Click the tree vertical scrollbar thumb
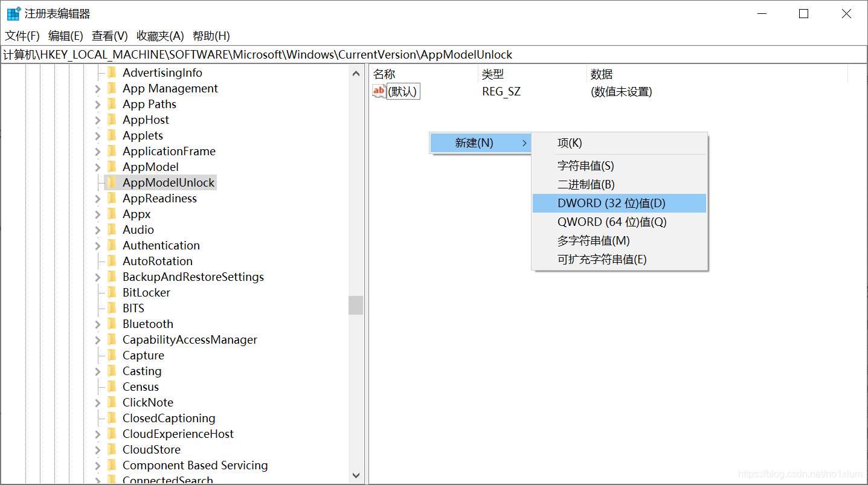Viewport: 868px width, 485px height. point(356,305)
